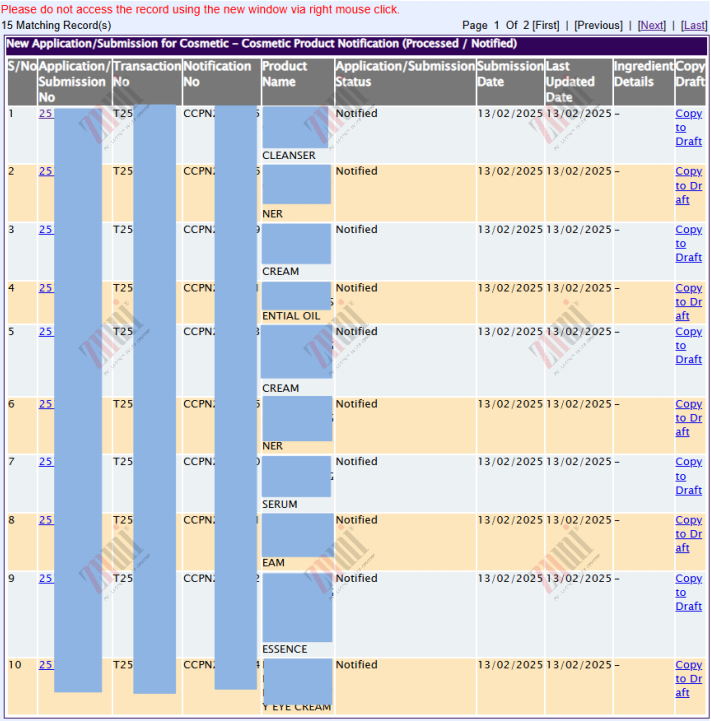Viewport: 711px width, 721px height.
Task: Open submission number link in row 7
Action: coord(46,462)
